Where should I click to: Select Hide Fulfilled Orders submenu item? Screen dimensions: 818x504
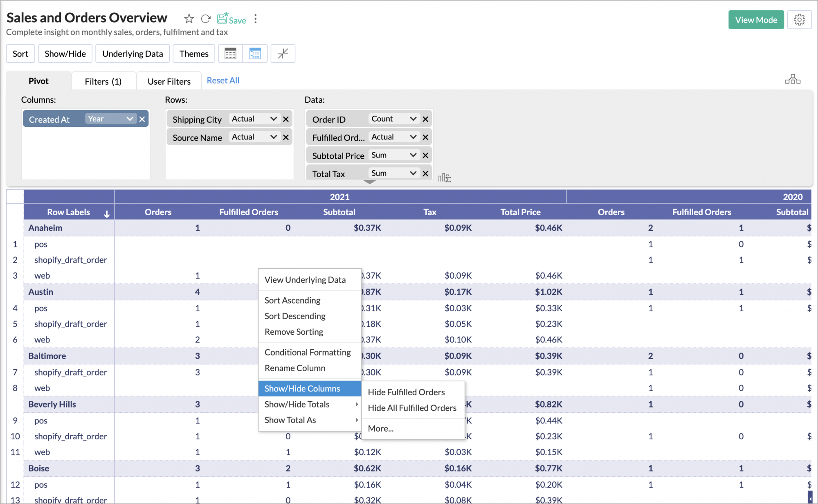pyautogui.click(x=406, y=392)
